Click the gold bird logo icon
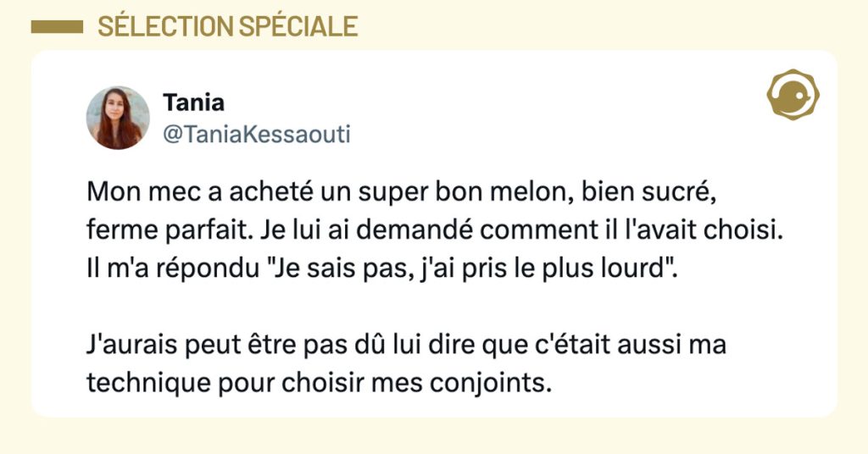The image size is (868, 454). click(x=792, y=94)
